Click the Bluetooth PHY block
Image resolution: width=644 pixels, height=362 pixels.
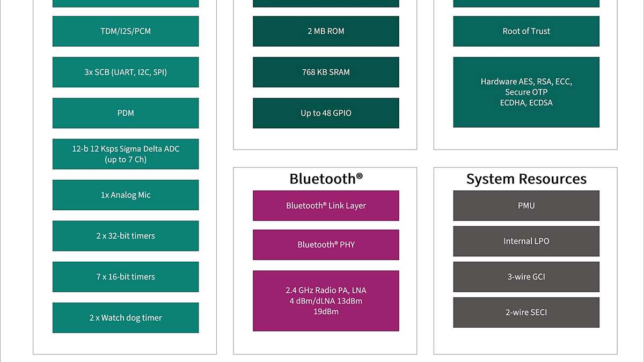326,245
